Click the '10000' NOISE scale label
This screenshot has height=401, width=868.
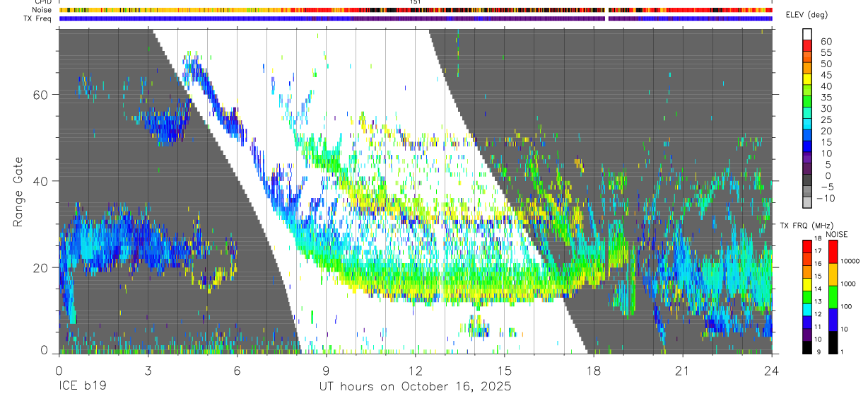(x=852, y=262)
